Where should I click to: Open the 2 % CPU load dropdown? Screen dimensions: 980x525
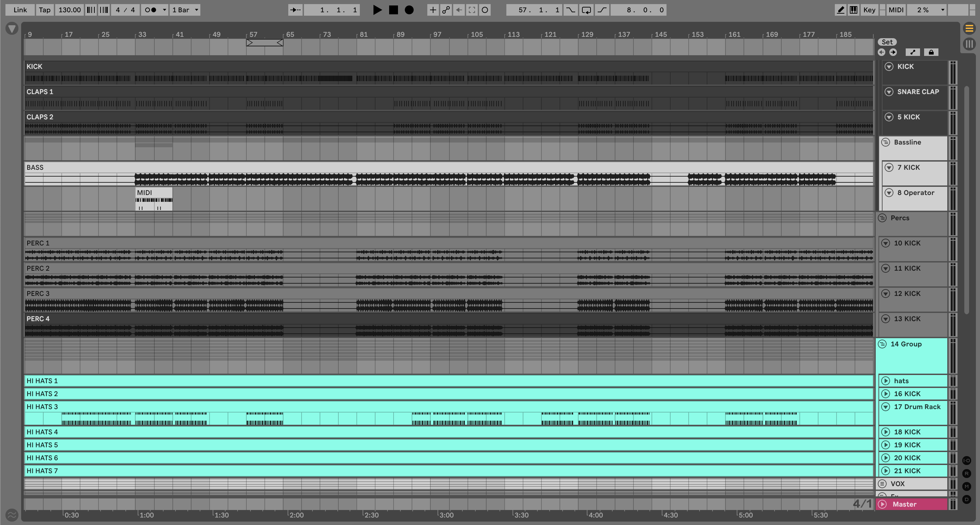[927, 10]
